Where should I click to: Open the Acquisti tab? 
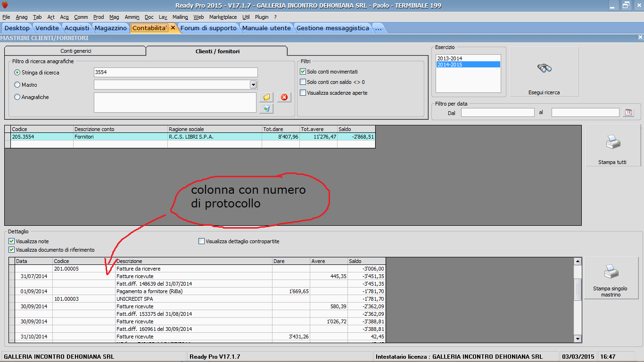(x=77, y=28)
